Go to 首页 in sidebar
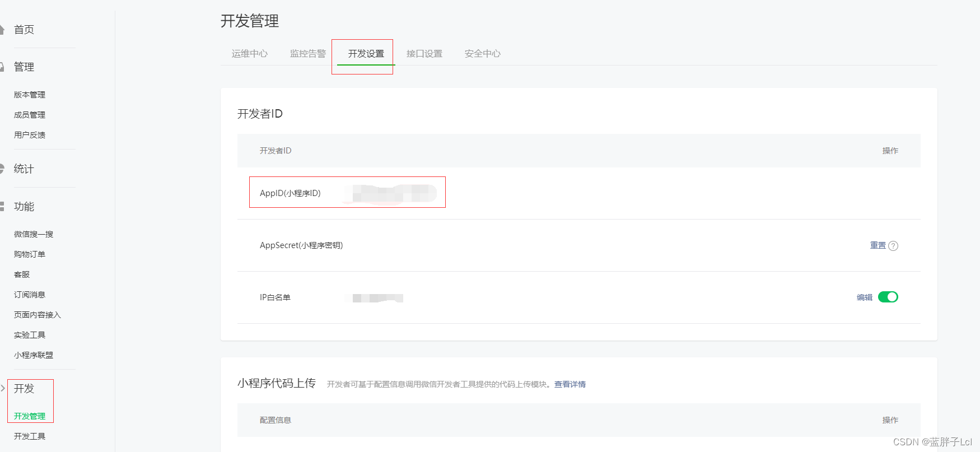Screen dimensions: 980x452 (x=24, y=30)
